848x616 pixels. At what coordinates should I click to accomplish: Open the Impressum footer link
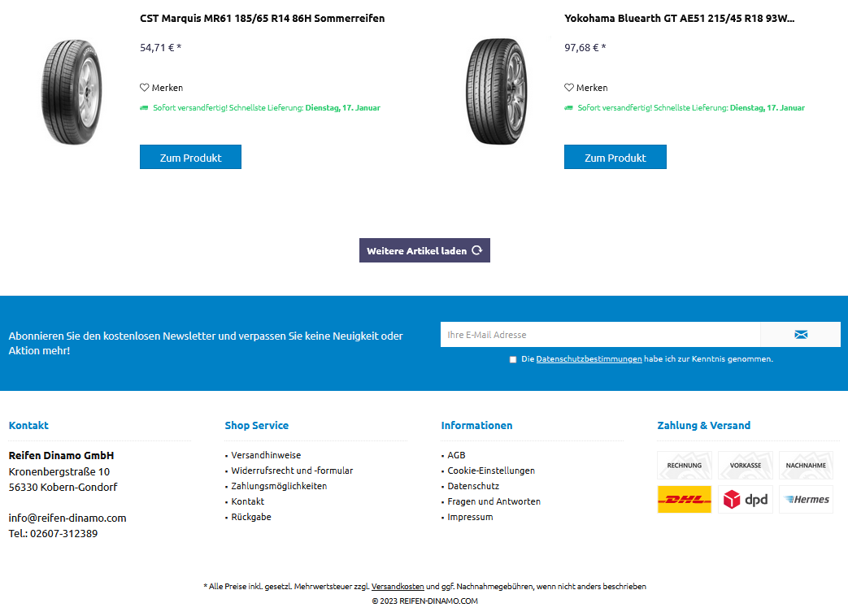(470, 517)
